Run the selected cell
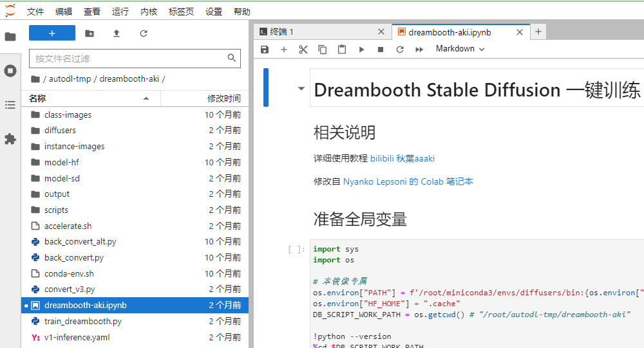Screen dimensions: 644x348 coord(361,50)
